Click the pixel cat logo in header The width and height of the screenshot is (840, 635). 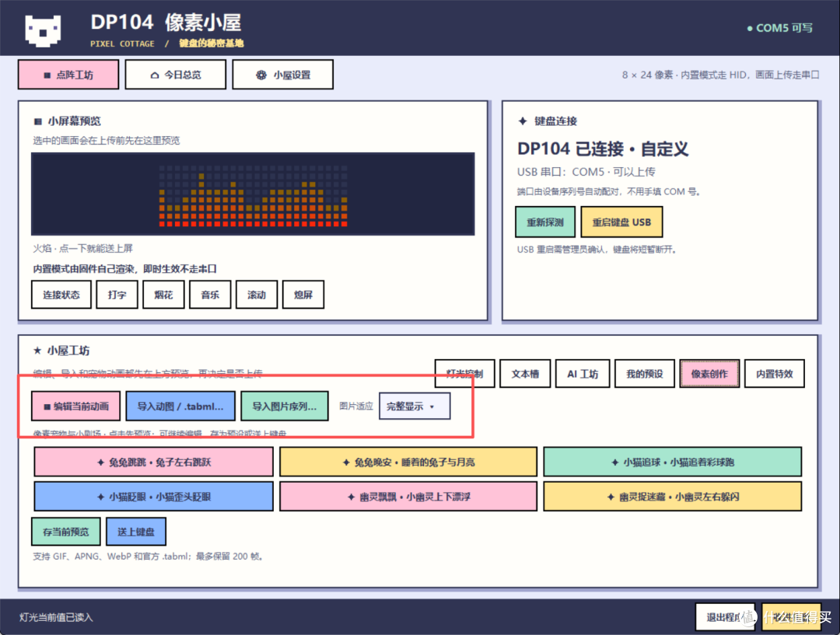(x=43, y=30)
